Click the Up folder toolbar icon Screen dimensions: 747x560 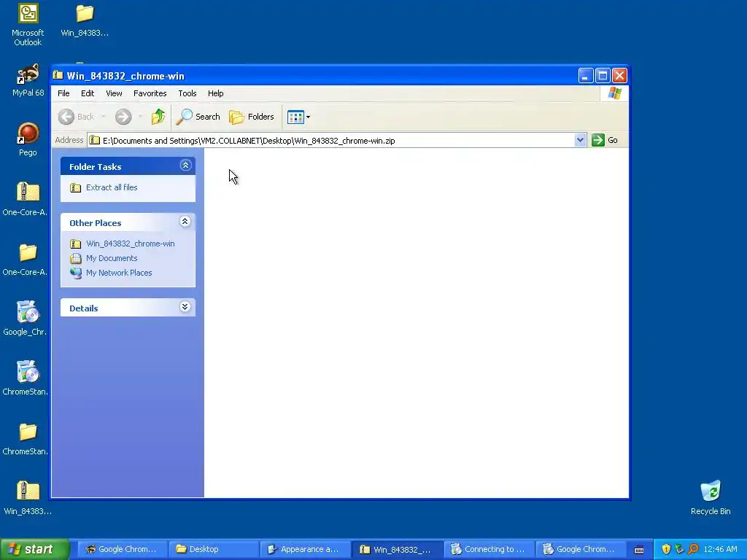158,117
